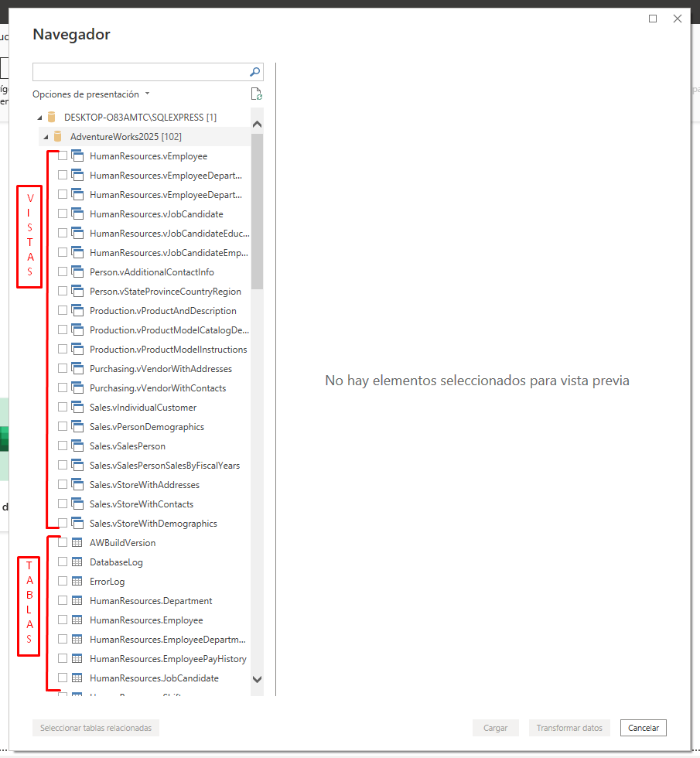Click the search magnifier icon
Viewport: 700px width, 758px height.
[254, 72]
